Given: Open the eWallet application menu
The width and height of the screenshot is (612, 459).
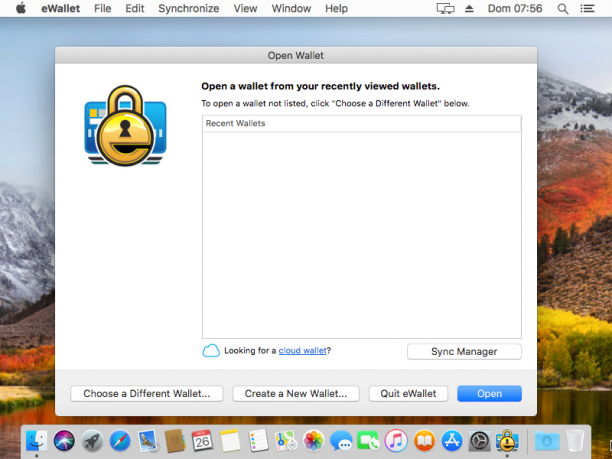Looking at the screenshot, I should pyautogui.click(x=60, y=8).
